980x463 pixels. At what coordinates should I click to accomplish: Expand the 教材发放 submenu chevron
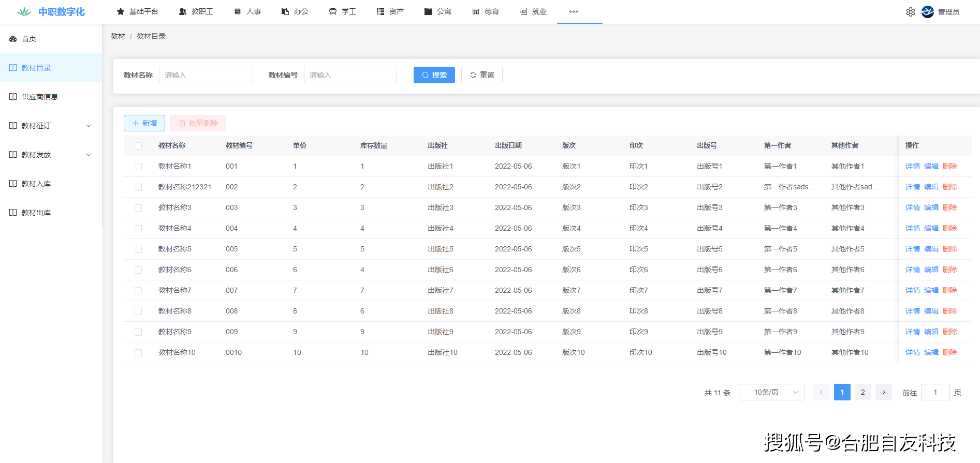pyautogui.click(x=89, y=155)
